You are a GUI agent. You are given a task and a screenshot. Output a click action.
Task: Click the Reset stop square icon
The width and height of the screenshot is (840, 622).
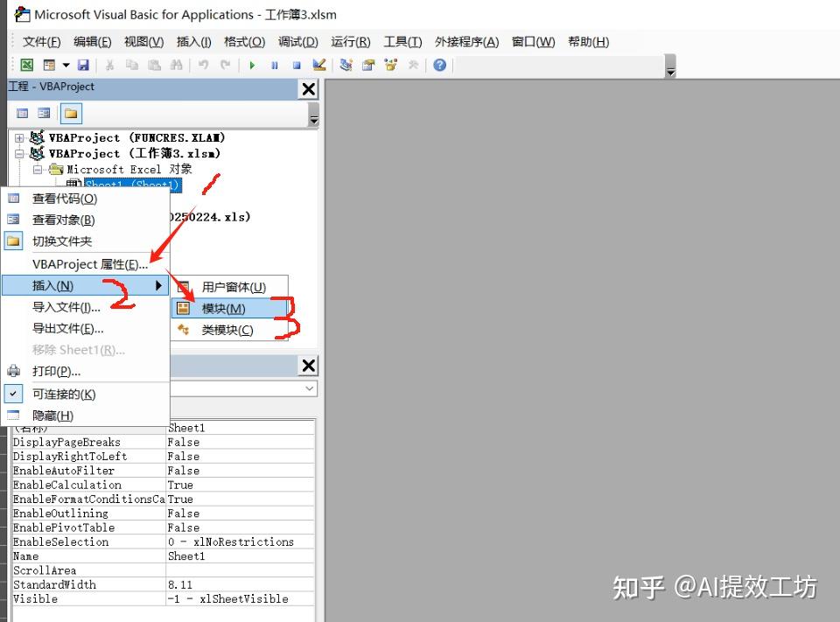tap(297, 66)
